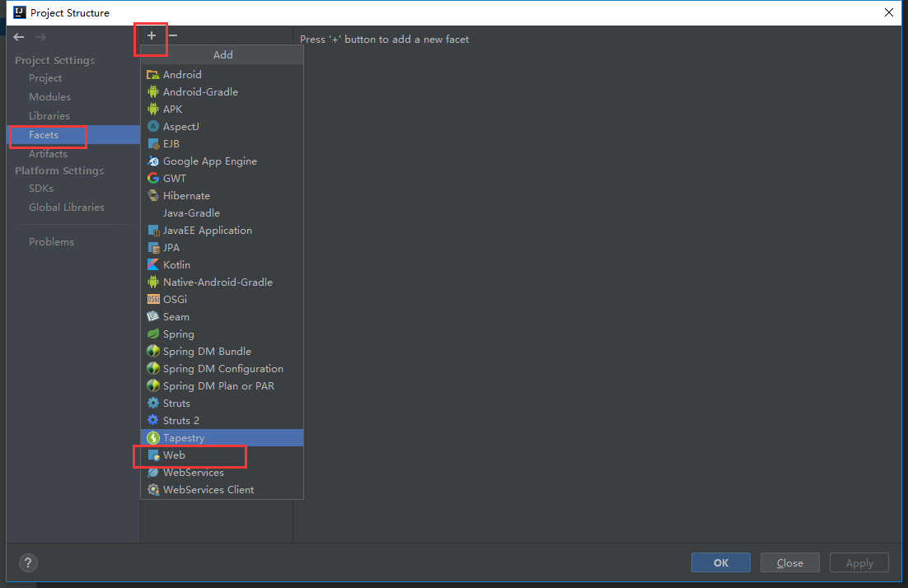908x588 pixels.
Task: Close the Project Structure window
Action: pos(889,12)
